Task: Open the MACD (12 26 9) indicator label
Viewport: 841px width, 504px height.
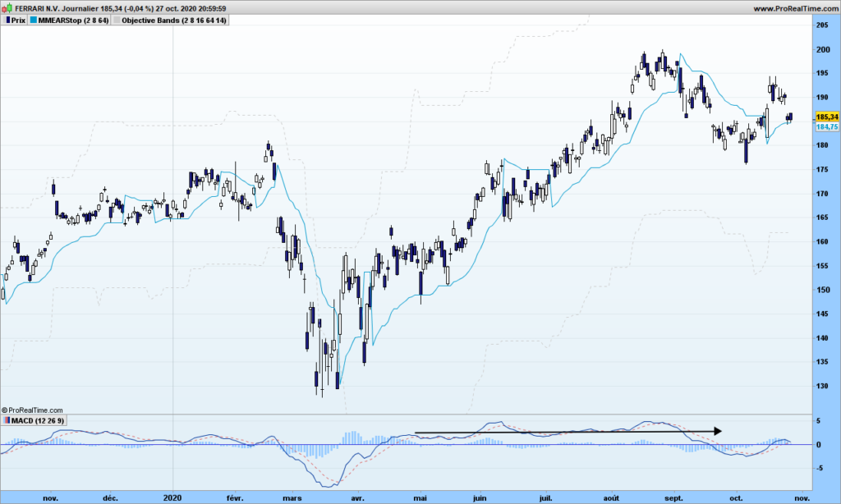Action: coord(38,421)
